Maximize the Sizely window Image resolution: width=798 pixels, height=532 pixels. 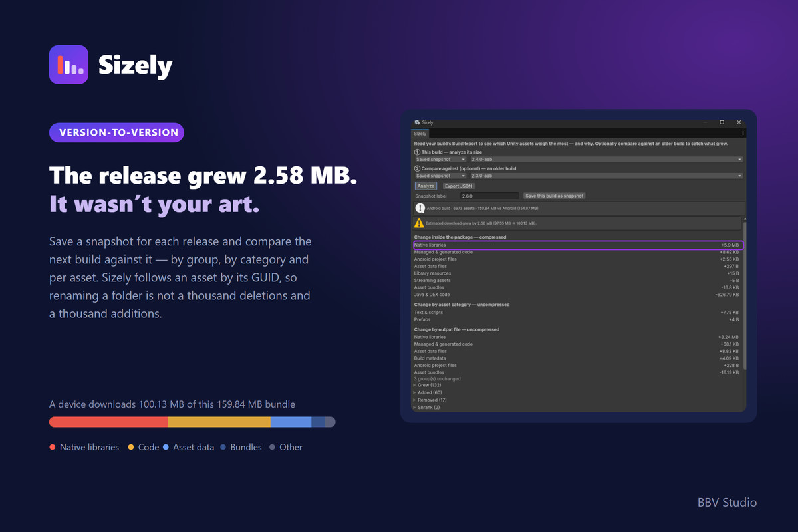[722, 122]
